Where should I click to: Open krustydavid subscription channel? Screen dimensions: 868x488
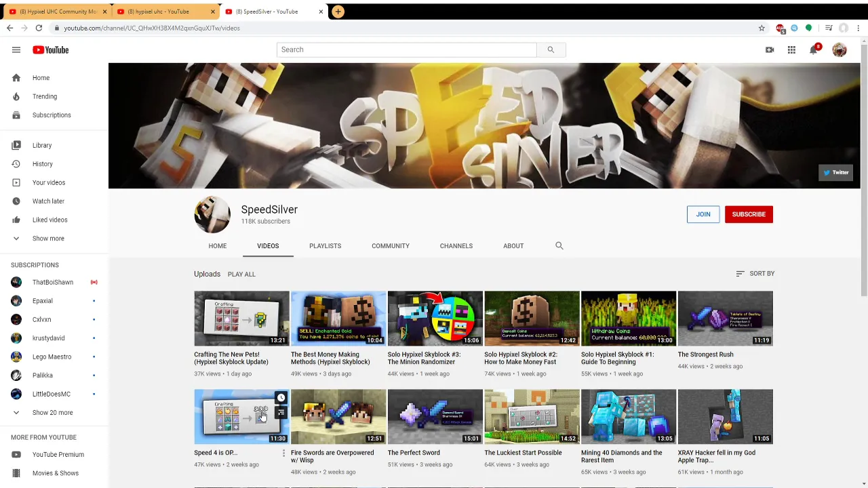coord(54,338)
